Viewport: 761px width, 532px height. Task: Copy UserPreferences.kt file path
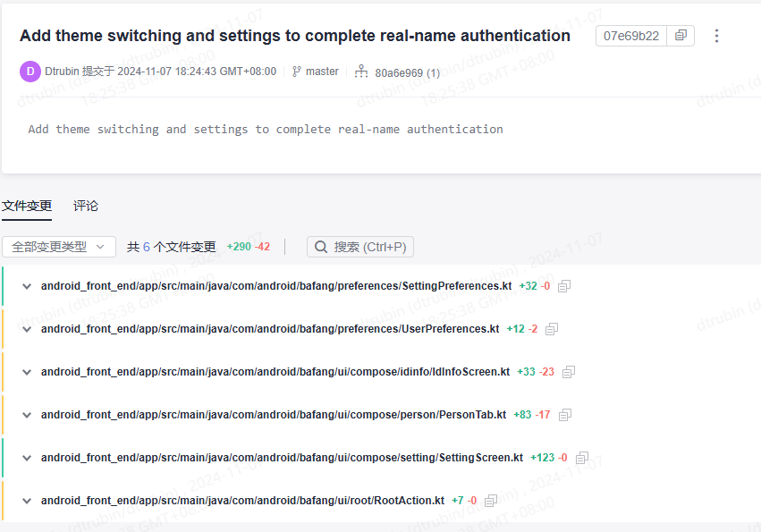click(552, 329)
